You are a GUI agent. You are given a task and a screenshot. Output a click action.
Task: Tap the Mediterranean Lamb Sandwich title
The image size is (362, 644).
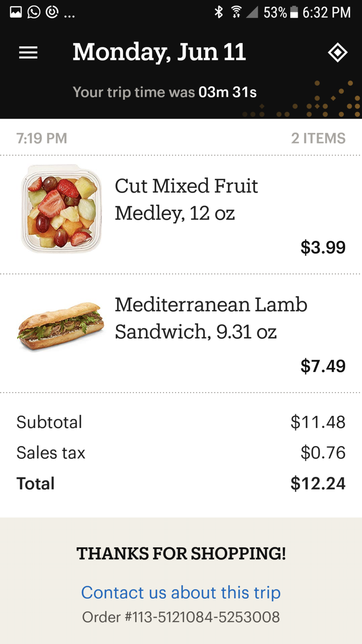(x=211, y=318)
